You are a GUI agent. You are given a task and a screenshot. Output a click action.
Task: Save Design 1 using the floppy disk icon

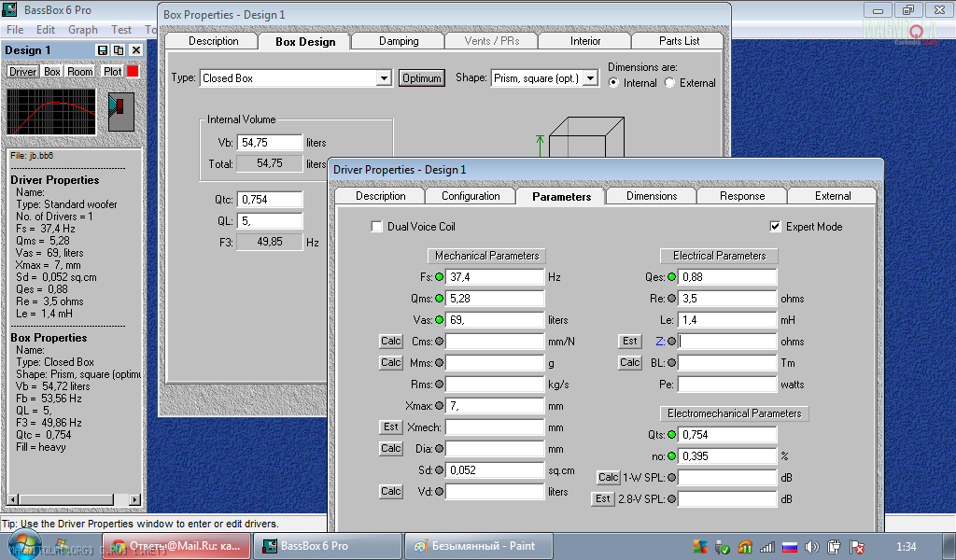tap(103, 50)
